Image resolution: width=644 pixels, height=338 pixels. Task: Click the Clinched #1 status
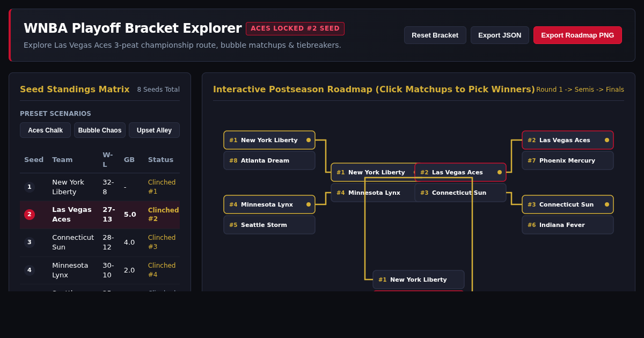pos(162,187)
